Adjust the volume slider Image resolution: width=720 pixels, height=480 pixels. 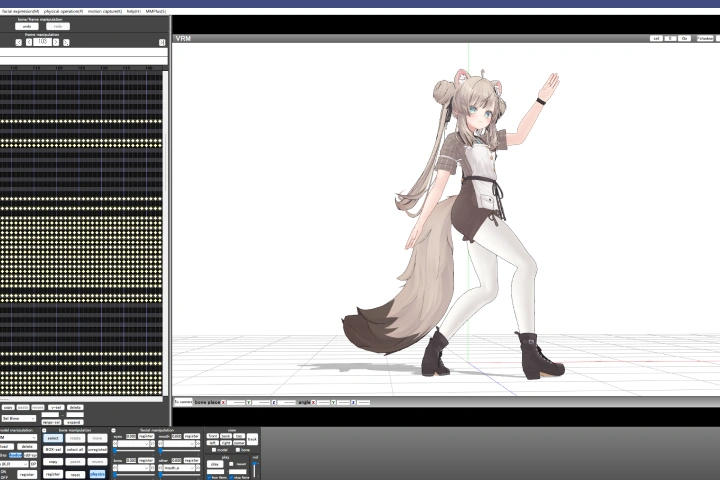(254, 469)
